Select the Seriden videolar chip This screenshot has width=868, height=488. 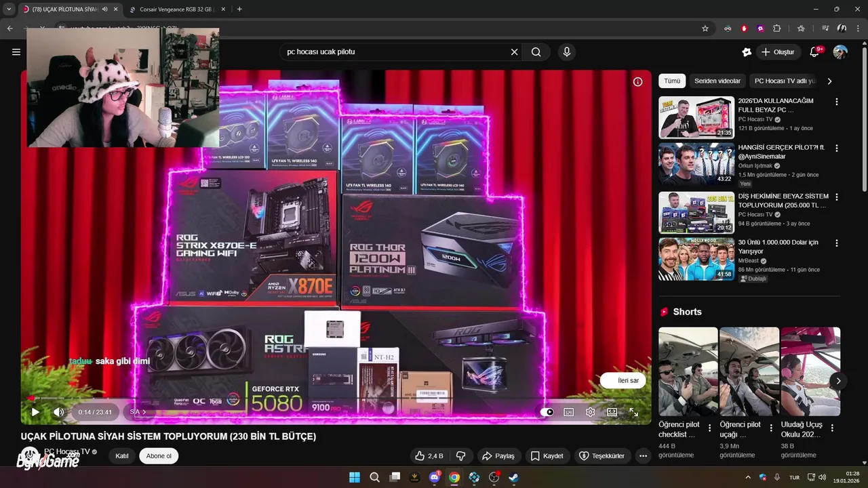(717, 81)
